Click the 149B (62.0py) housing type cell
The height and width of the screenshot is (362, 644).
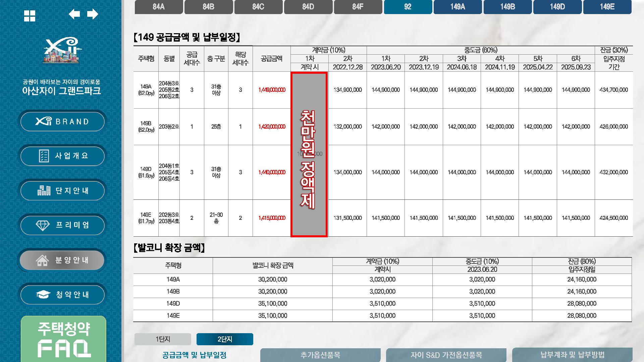tap(146, 127)
